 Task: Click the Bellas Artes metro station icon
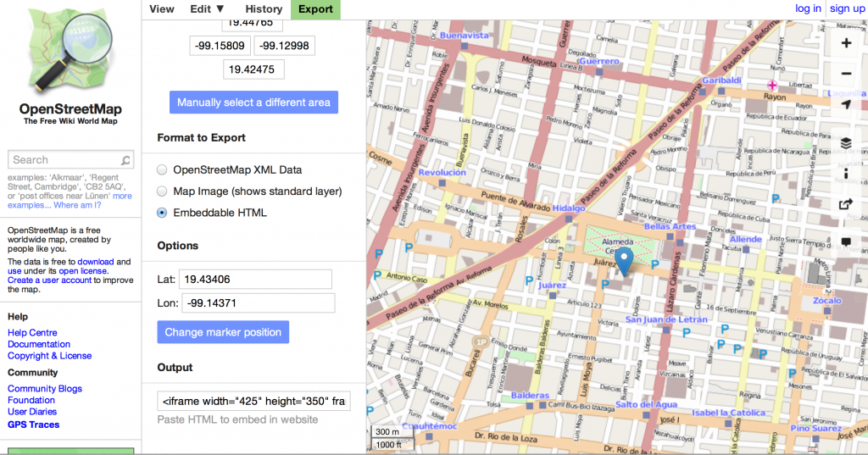point(670,236)
